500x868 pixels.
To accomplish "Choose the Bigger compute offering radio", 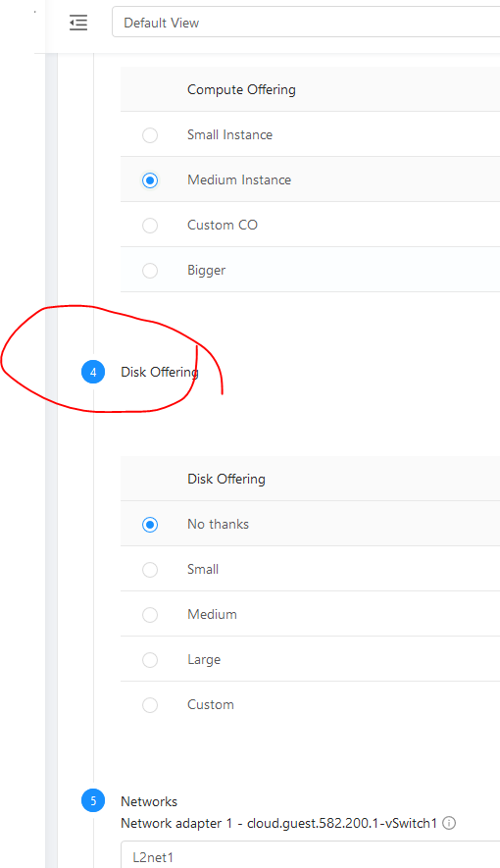I will pyautogui.click(x=150, y=271).
